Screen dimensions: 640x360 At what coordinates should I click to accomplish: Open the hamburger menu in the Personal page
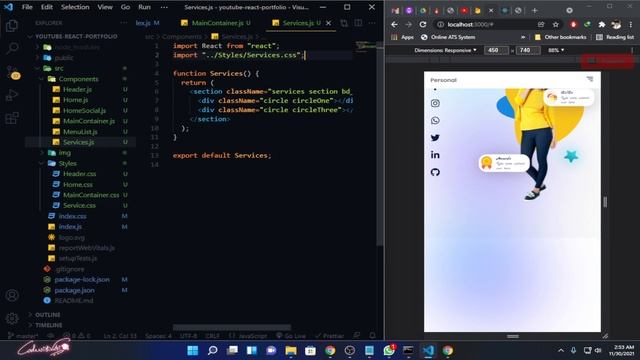590,79
